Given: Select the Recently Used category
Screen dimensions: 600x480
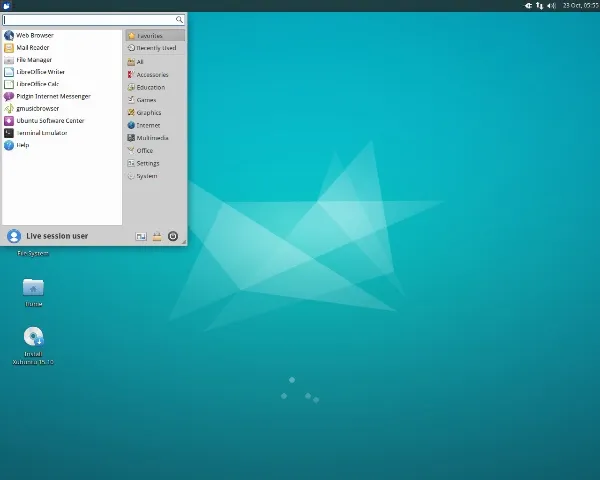Looking at the screenshot, I should (155, 48).
